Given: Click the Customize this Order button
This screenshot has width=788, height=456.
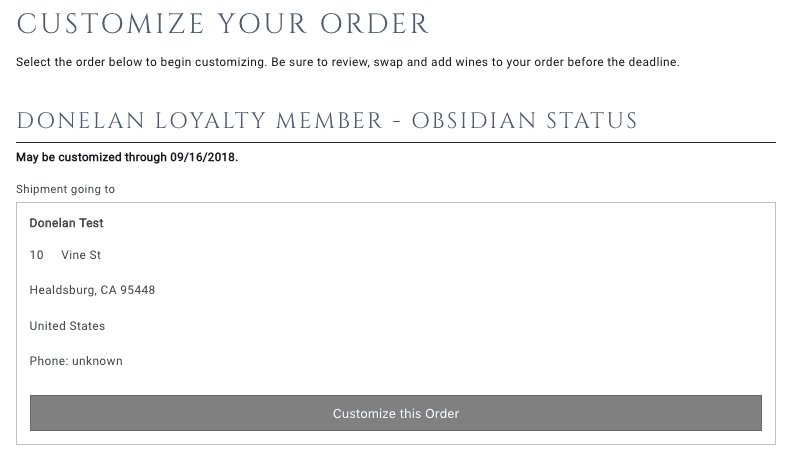Looking at the screenshot, I should click(395, 413).
